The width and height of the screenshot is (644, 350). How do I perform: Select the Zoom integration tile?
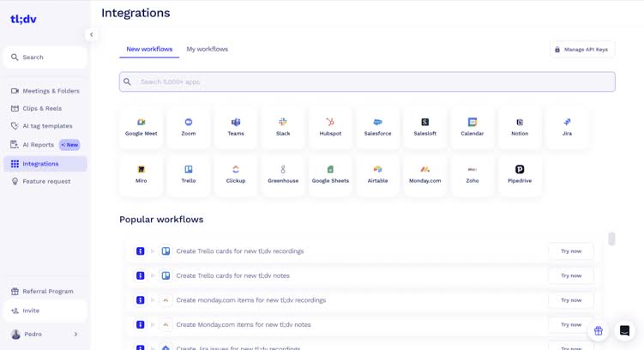click(x=188, y=127)
